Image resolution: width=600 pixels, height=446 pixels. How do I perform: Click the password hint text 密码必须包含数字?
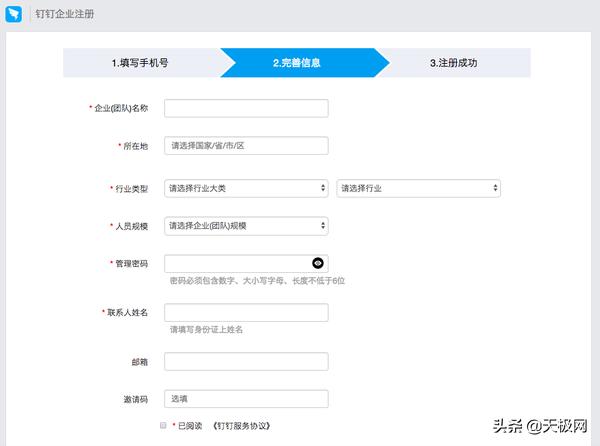pos(257,281)
